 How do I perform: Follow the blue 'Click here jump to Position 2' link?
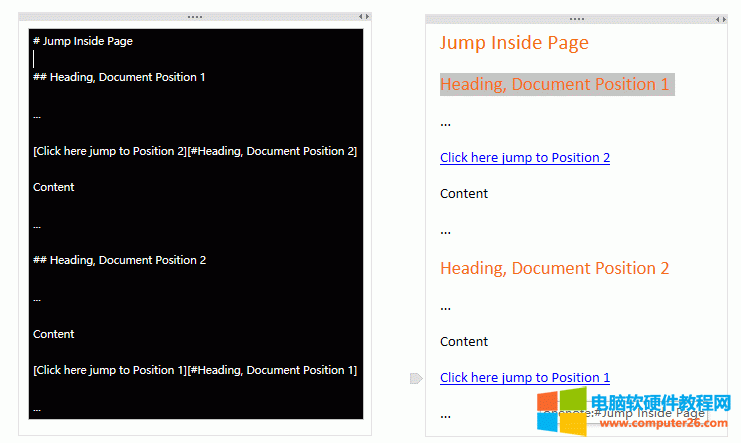pyautogui.click(x=525, y=157)
